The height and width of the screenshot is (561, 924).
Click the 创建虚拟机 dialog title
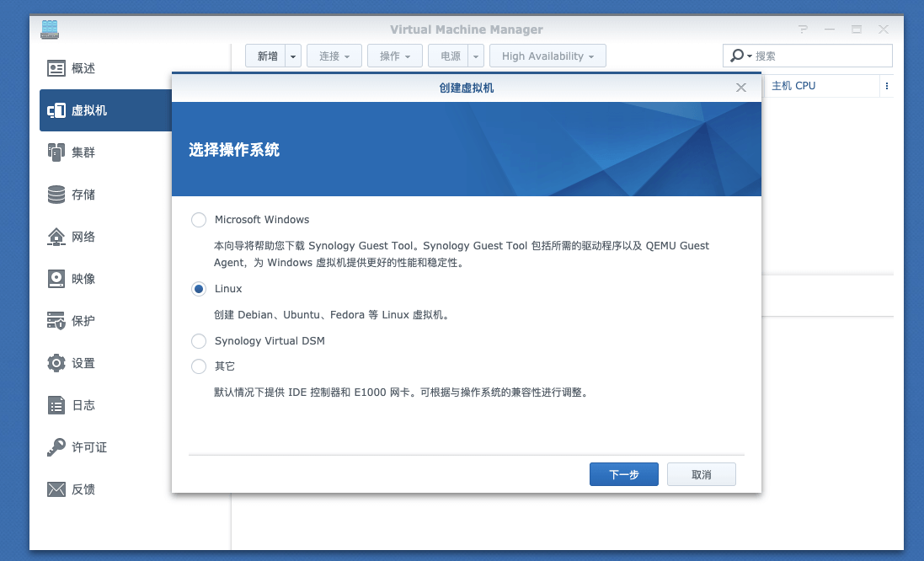[x=466, y=88]
